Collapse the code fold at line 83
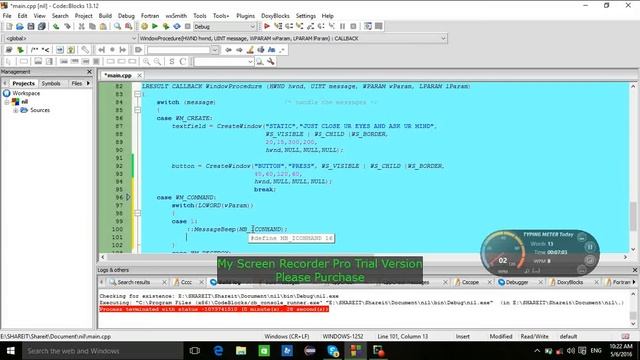The height and width of the screenshot is (360, 640). point(138,94)
